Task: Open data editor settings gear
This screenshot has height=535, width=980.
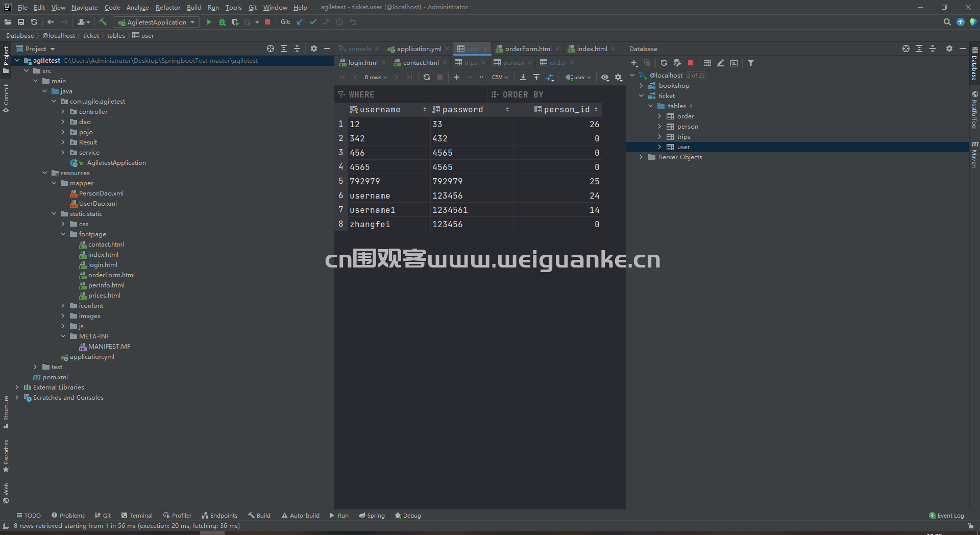Action: [x=619, y=77]
